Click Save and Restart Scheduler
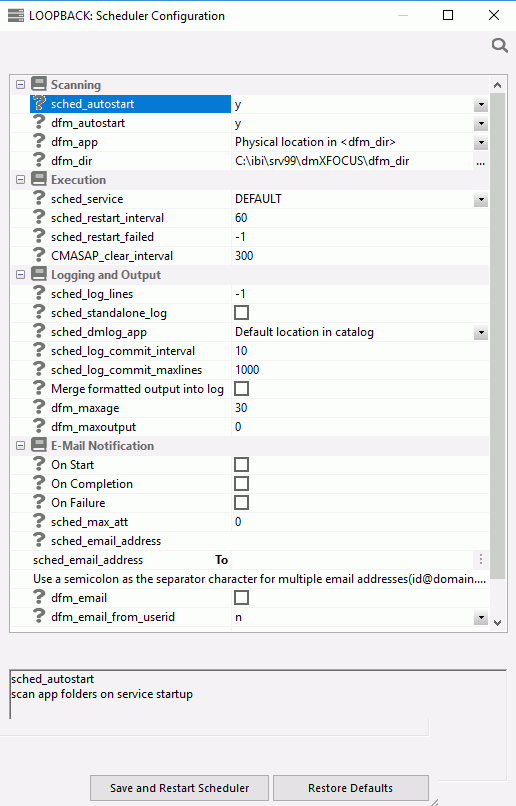Image resolution: width=516 pixels, height=806 pixels. coord(179,788)
